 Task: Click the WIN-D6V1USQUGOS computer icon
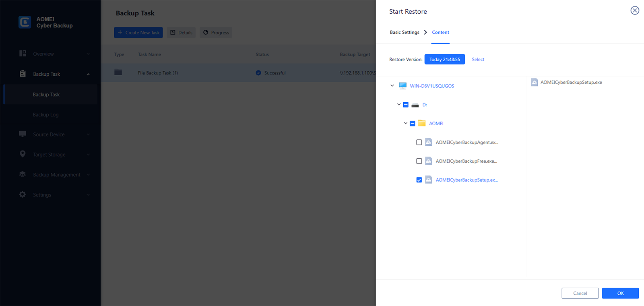pos(402,86)
